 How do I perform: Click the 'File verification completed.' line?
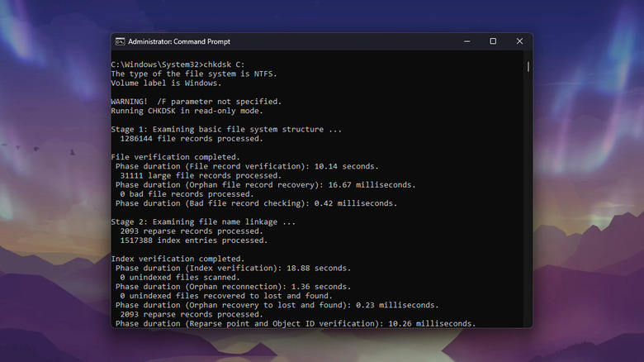click(x=175, y=157)
